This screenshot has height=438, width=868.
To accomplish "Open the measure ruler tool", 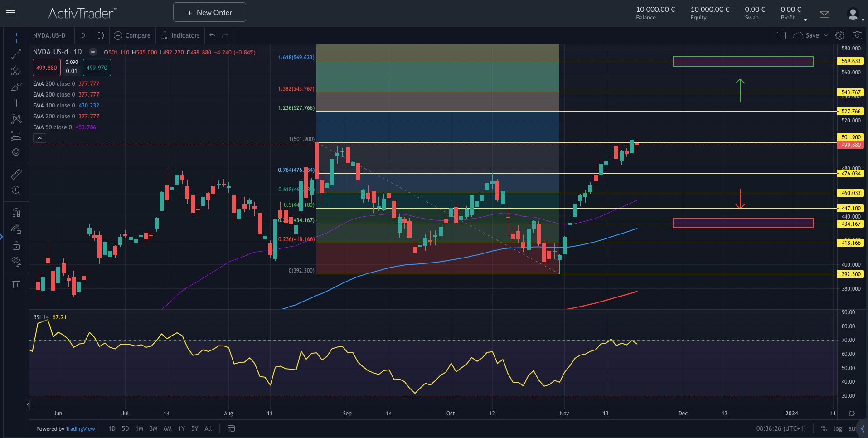I will tap(16, 174).
